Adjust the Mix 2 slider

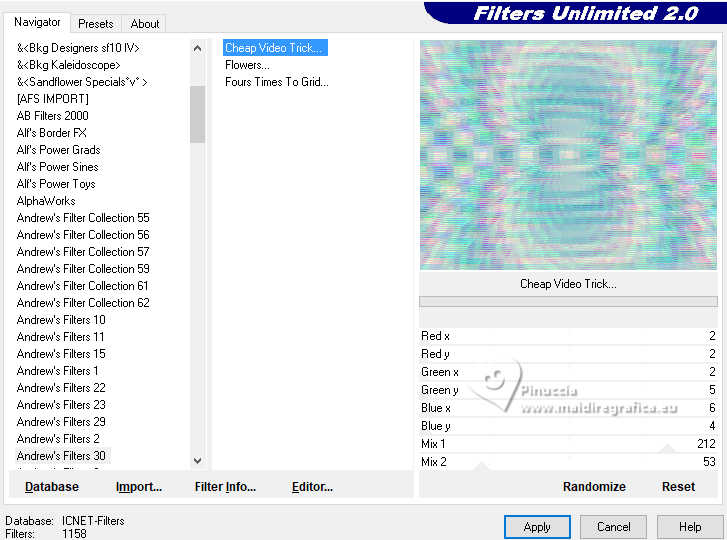click(x=568, y=462)
